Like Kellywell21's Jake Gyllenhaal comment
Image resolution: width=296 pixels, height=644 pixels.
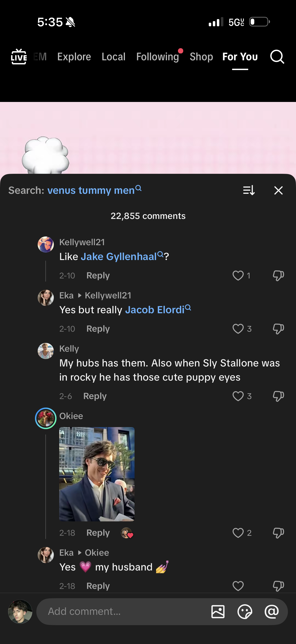coord(238,276)
